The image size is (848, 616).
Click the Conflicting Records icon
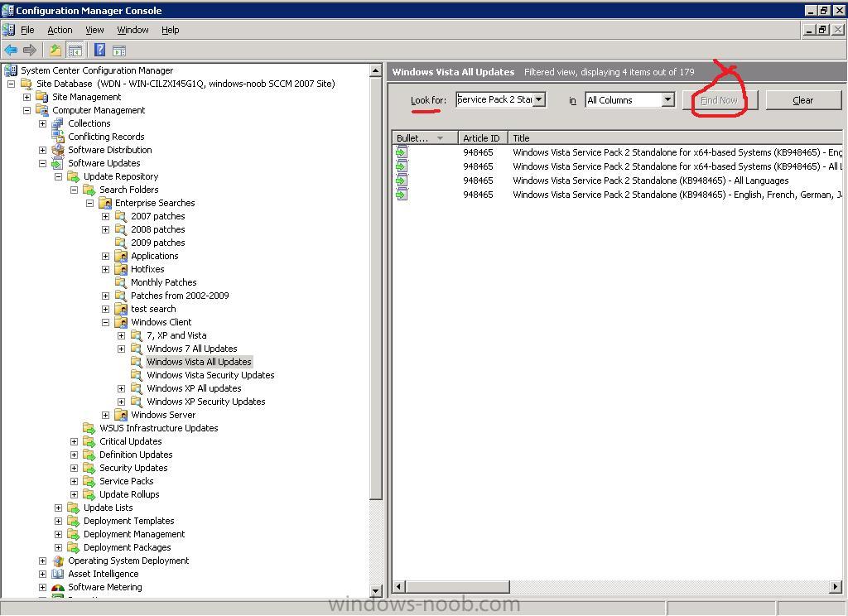[x=57, y=137]
